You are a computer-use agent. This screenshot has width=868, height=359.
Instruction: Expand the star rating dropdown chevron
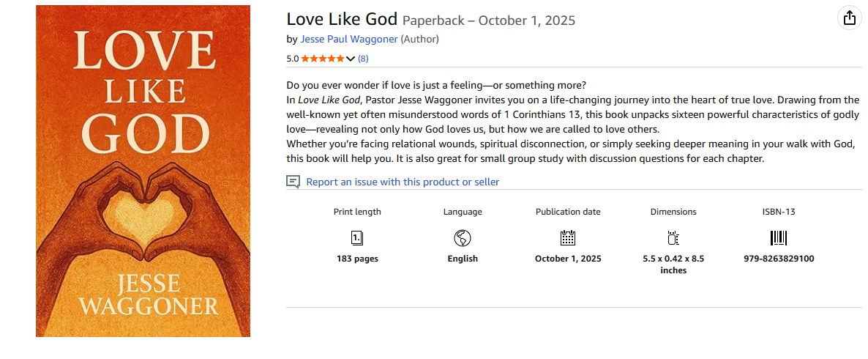pos(351,59)
